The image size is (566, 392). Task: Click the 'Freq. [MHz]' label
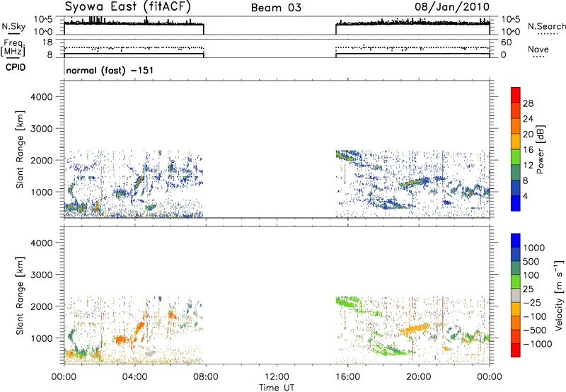(13, 47)
